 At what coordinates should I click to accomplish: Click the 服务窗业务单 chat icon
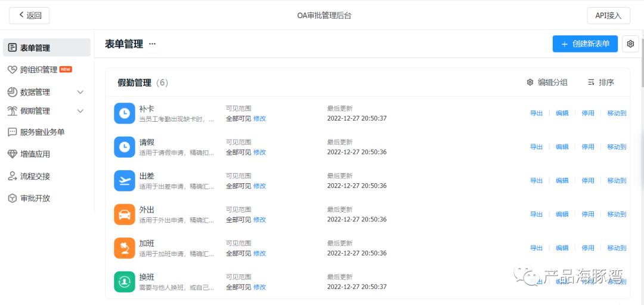13,133
